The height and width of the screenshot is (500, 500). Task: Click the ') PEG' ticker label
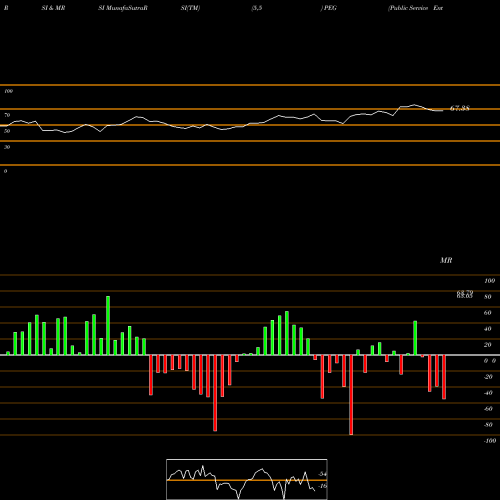point(329,8)
